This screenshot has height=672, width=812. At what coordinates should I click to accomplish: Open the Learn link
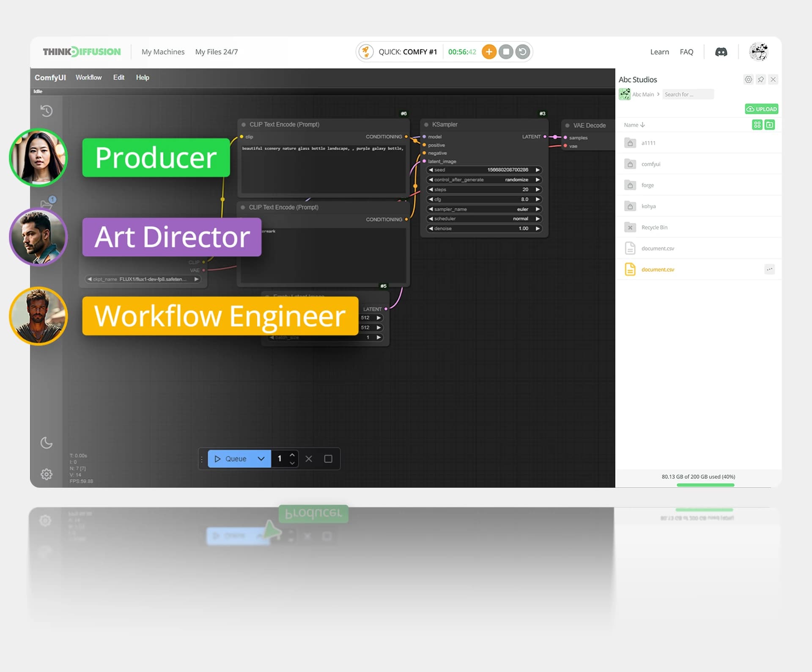(659, 52)
